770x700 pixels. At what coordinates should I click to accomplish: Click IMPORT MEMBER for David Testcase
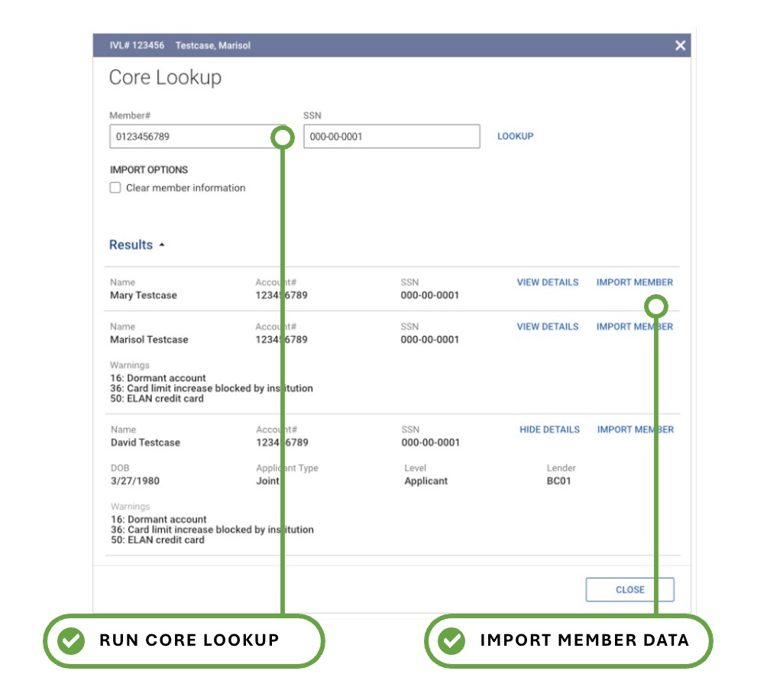(634, 429)
